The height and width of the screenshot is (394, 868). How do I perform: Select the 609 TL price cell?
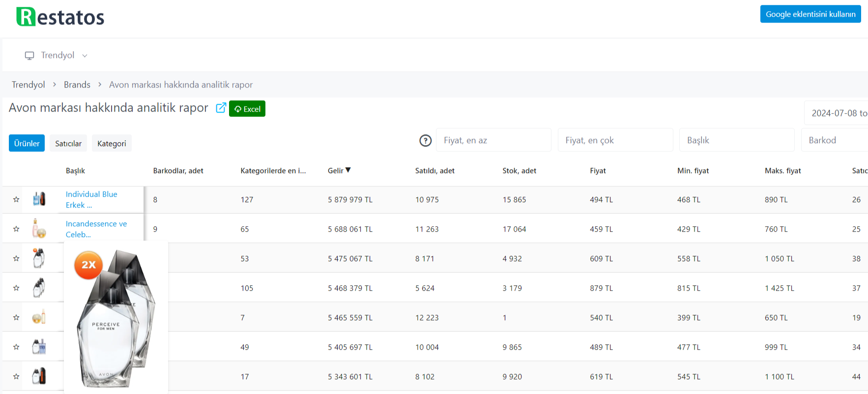click(601, 259)
